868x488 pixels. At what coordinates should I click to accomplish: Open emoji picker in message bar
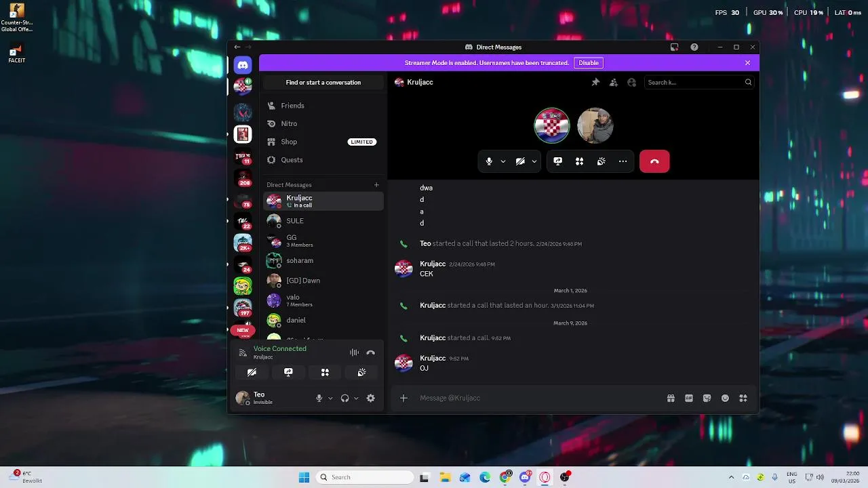[725, 399]
